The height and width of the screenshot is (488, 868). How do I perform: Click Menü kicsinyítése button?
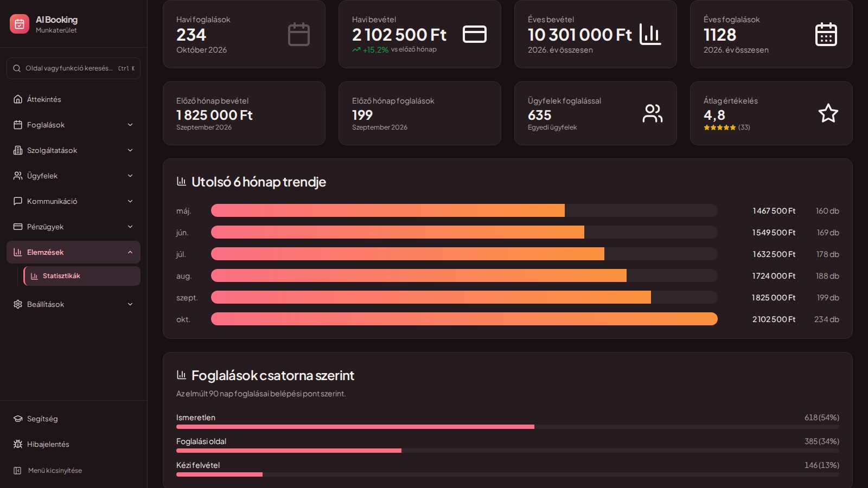[x=73, y=471]
